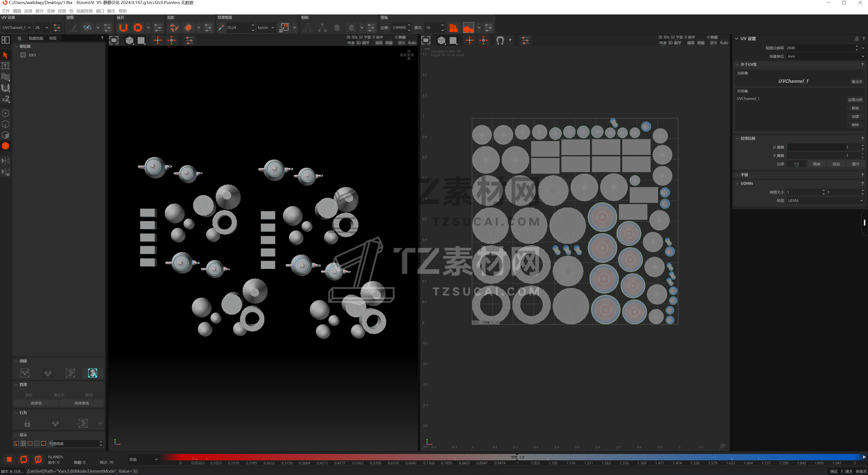Open the 文件 menu
Image resolution: width=868 pixels, height=475 pixels.
(6, 11)
